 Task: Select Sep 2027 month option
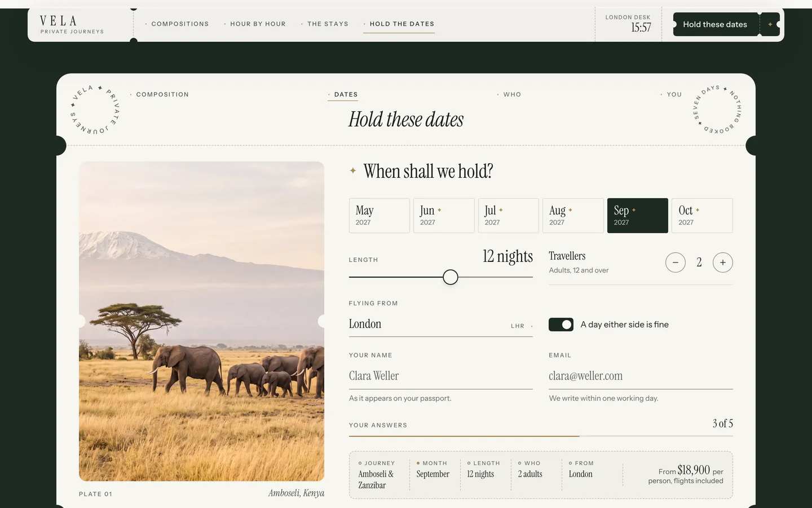(638, 215)
